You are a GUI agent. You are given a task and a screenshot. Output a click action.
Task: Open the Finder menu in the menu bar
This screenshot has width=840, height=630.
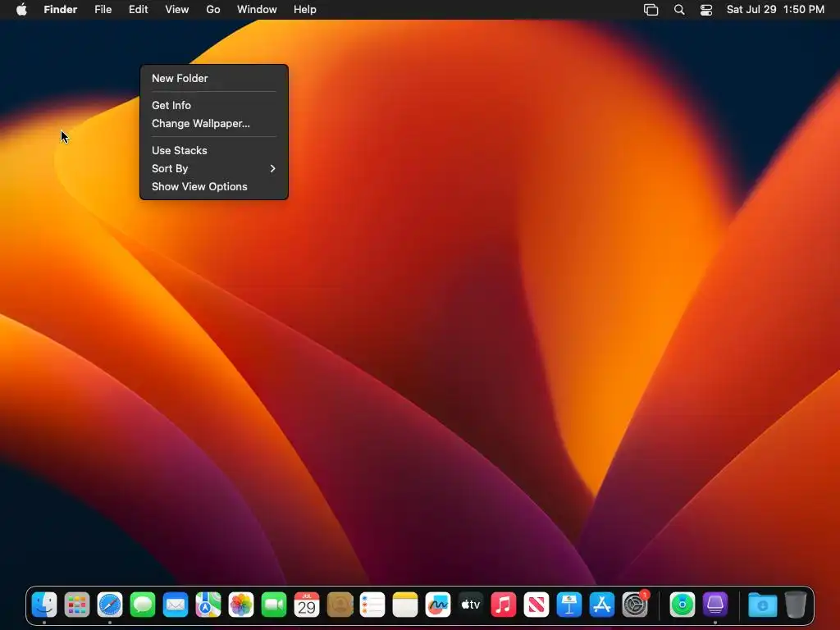[61, 10]
